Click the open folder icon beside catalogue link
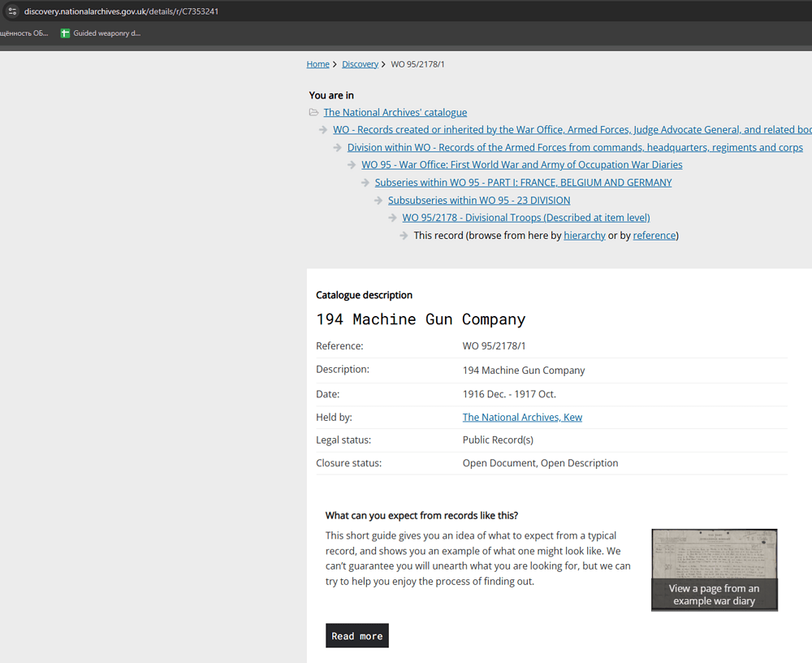812x663 pixels. [x=313, y=113]
